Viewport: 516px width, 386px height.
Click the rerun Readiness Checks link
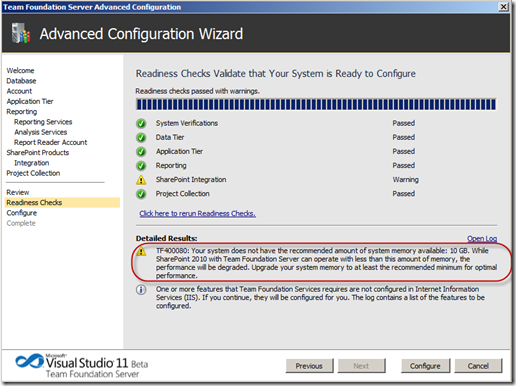click(x=198, y=214)
